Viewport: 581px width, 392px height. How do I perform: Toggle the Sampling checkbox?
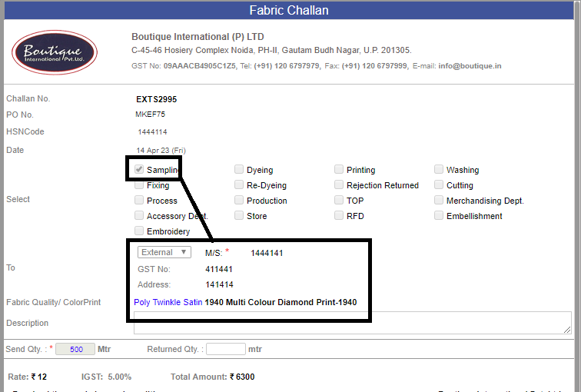[139, 169]
